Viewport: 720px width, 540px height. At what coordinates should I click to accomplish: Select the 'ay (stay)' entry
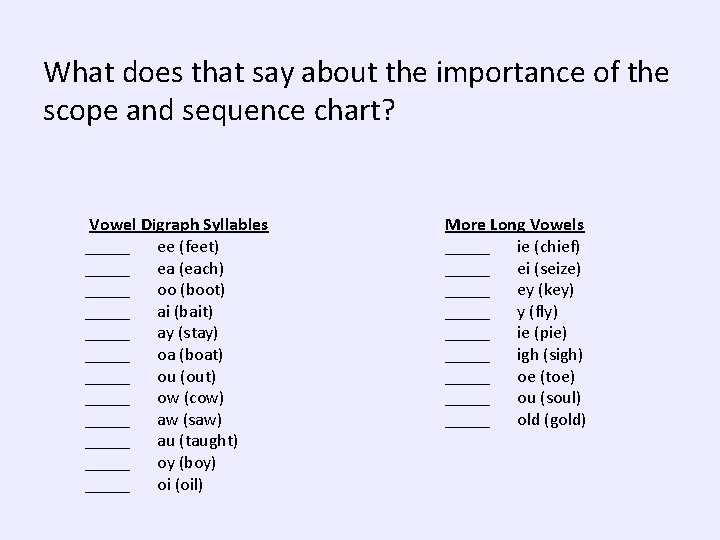tap(187, 333)
